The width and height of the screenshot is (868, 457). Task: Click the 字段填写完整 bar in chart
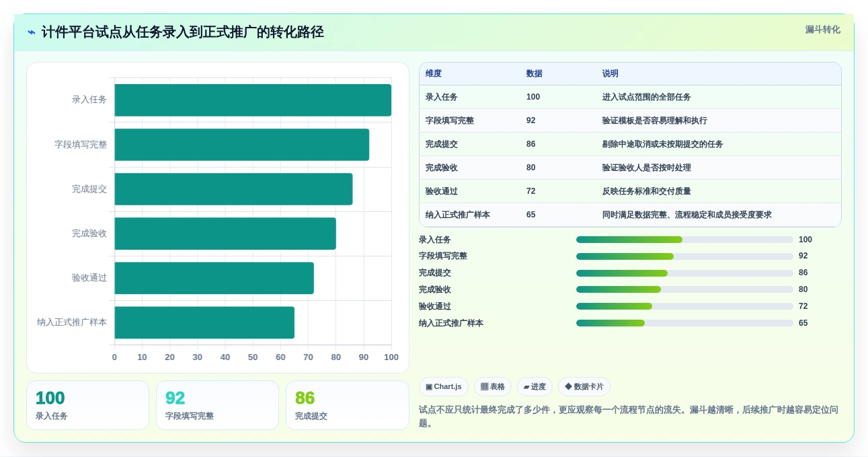(x=242, y=144)
